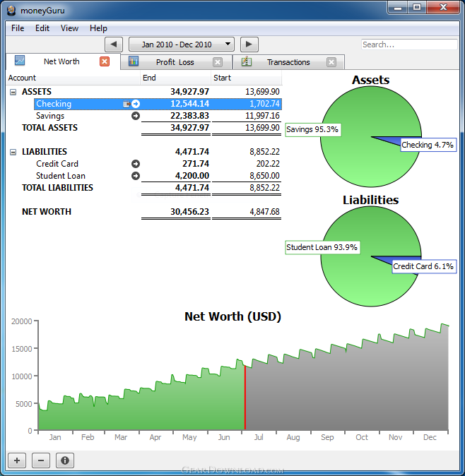The image size is (465, 476).
Task: Go to the next date range
Action: point(249,44)
